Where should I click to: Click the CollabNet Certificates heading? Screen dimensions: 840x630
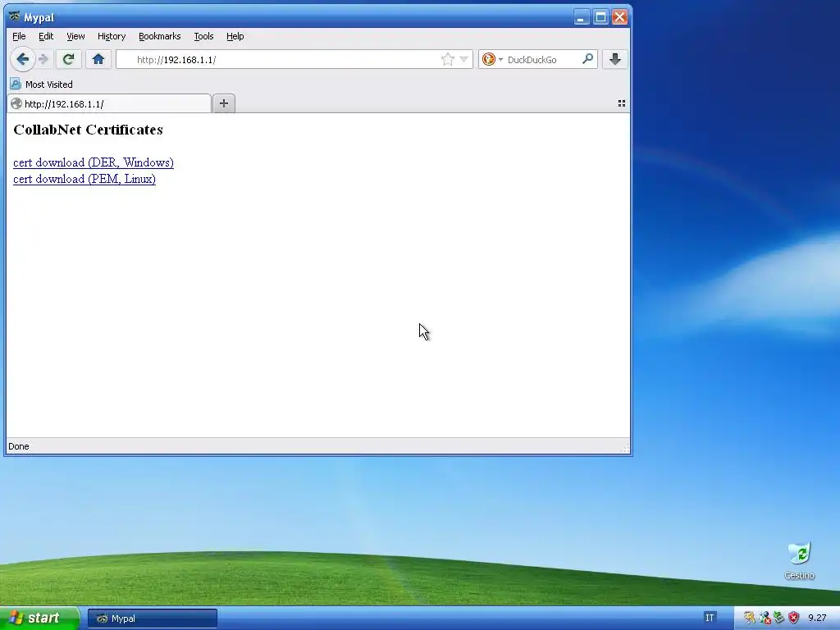coord(88,130)
